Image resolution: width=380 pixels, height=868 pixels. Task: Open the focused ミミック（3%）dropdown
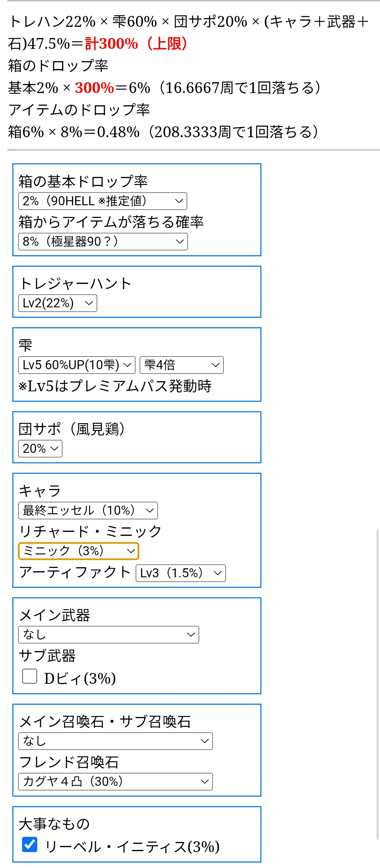78,551
